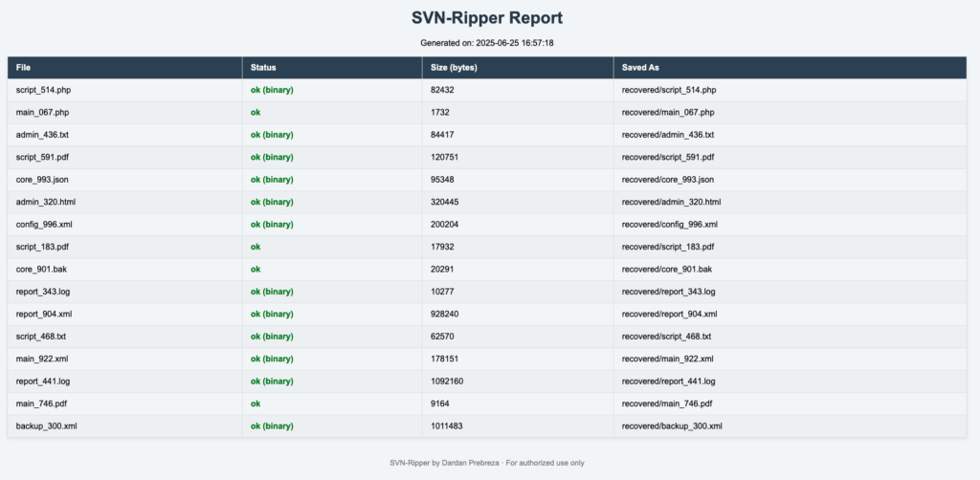Select file name admin_320.html
The image size is (980, 480).
tap(46, 203)
